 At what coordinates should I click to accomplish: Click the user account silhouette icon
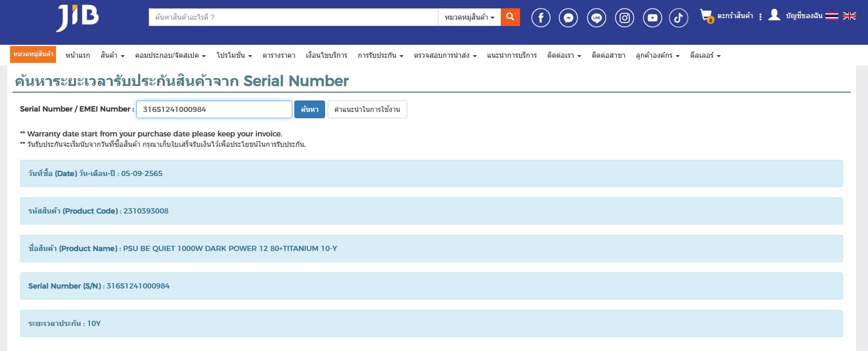coord(774,15)
